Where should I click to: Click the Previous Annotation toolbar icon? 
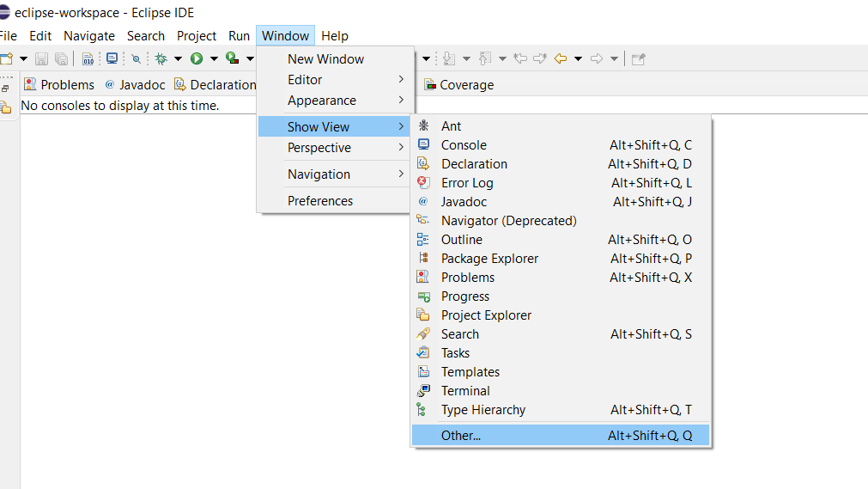[x=485, y=58]
